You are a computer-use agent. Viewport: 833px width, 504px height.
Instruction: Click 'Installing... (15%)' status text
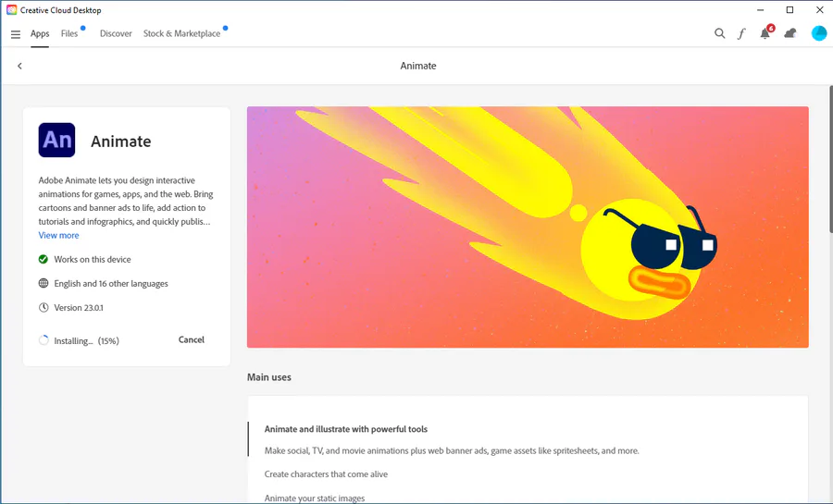point(87,341)
